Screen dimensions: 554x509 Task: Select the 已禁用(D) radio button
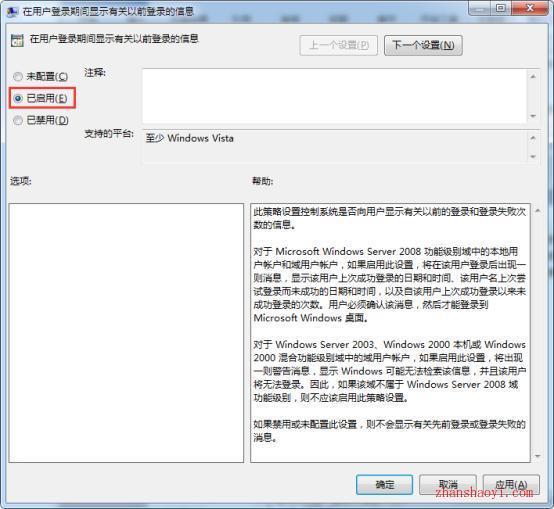[18, 120]
